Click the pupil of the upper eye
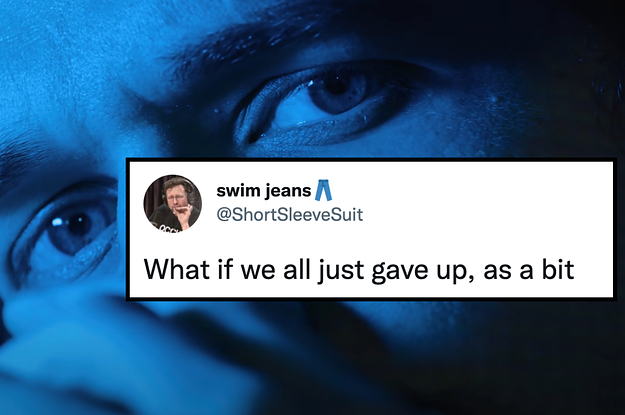This screenshot has width=625, height=415. (338, 85)
